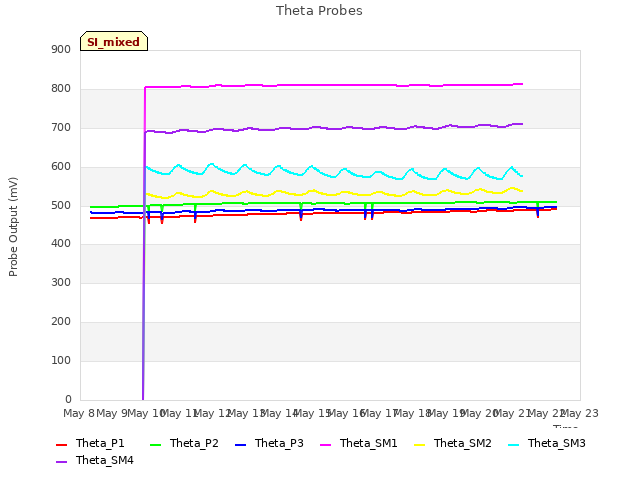Click the 200 y-axis tick label
This screenshot has width=640, height=480.
pyautogui.click(x=61, y=322)
